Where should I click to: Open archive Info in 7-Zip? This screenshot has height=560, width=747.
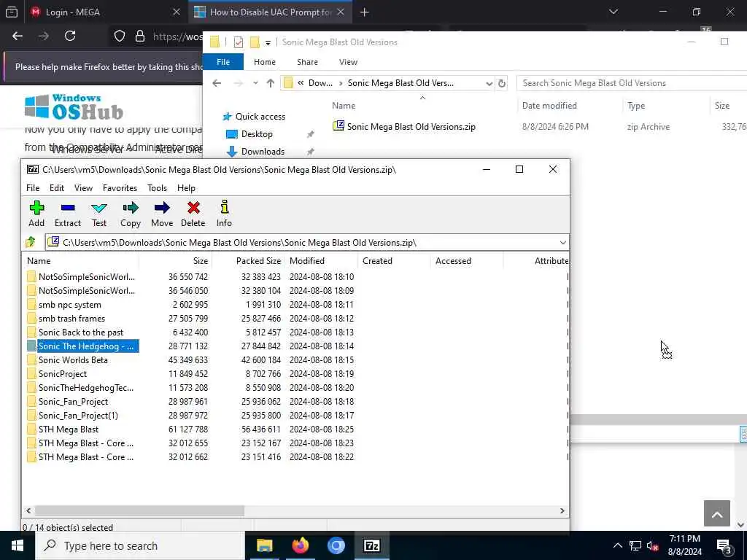point(224,214)
